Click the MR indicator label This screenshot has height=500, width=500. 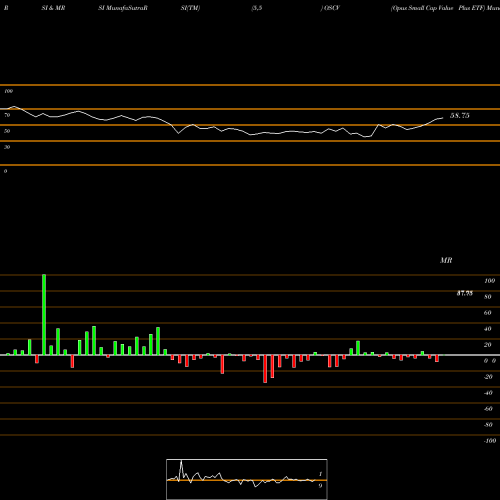(446, 260)
